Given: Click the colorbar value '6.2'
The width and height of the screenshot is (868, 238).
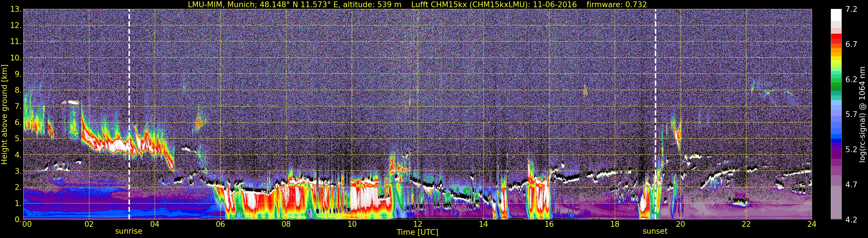Looking at the screenshot, I should [851, 79].
